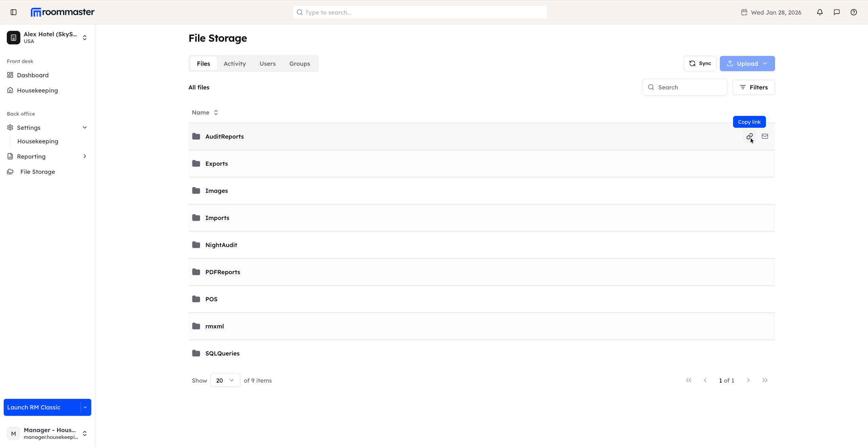Switch to the Activity tab
Screen dimensions: 868x447
235,64
